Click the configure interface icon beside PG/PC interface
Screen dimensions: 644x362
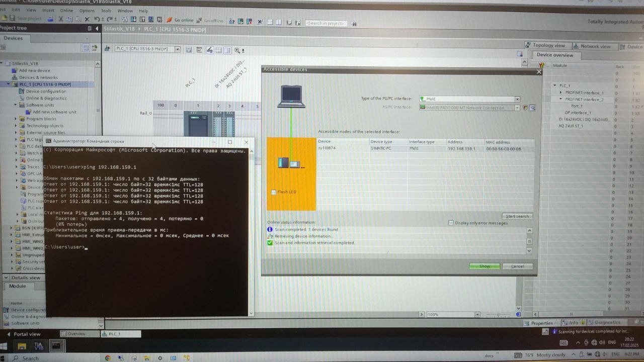[x=525, y=108]
